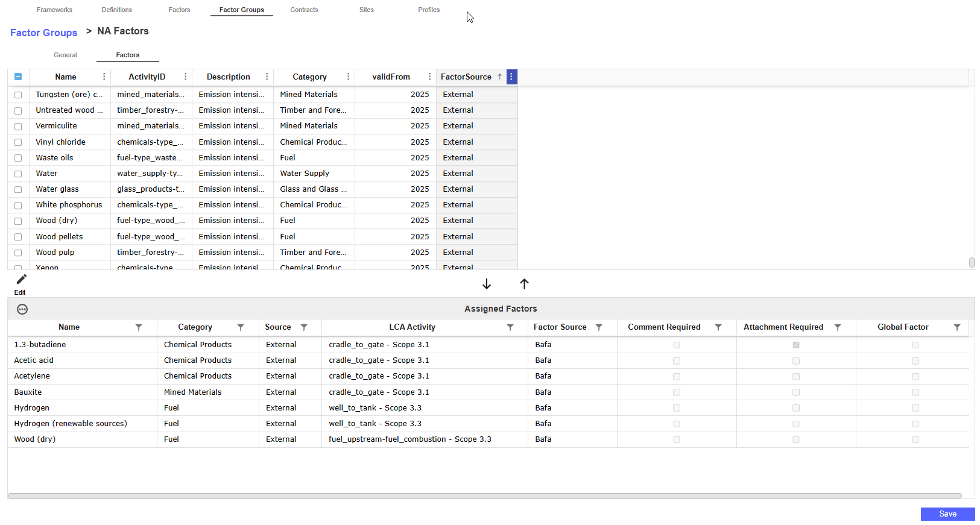Viewport: 980px width, 525px height.
Task: Sort by the Name column header
Action: pos(65,77)
